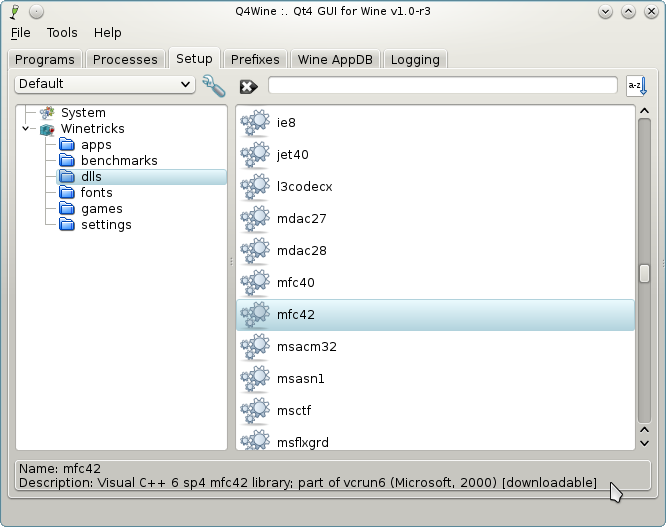
Task: Click inside the search filter field
Action: tap(442, 85)
